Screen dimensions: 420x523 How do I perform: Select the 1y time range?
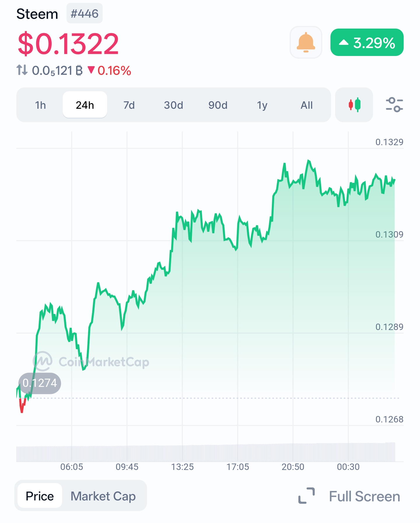click(262, 105)
